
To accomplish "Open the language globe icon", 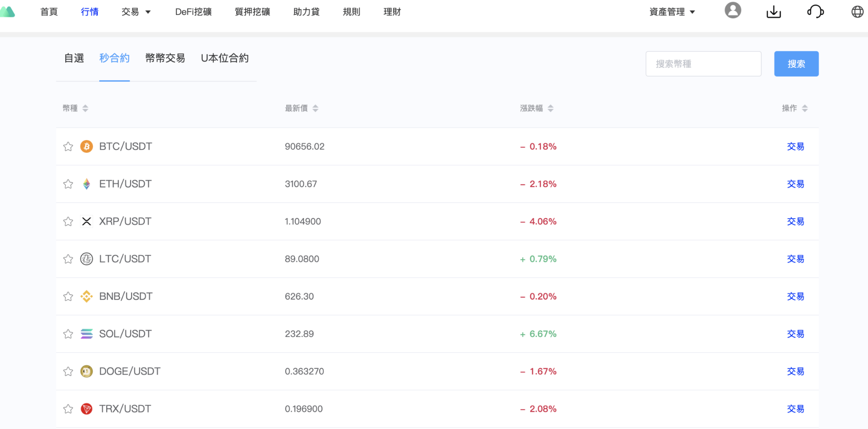I will pos(857,11).
